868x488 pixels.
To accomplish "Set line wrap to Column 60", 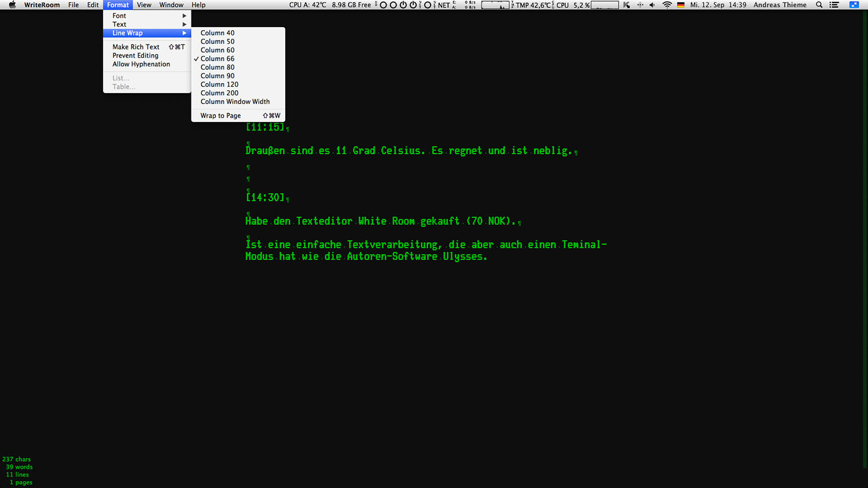I will [238, 50].
